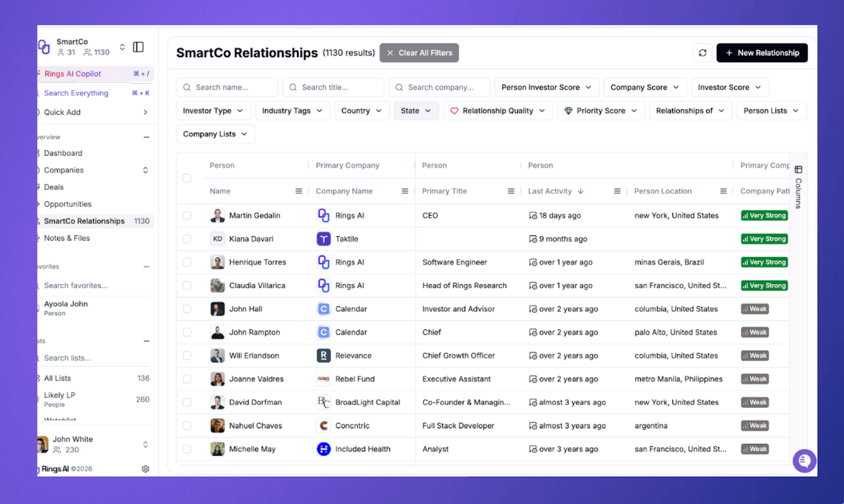Viewport: 844px width, 504px height.
Task: Toggle the sidebar panel icon
Action: (138, 47)
